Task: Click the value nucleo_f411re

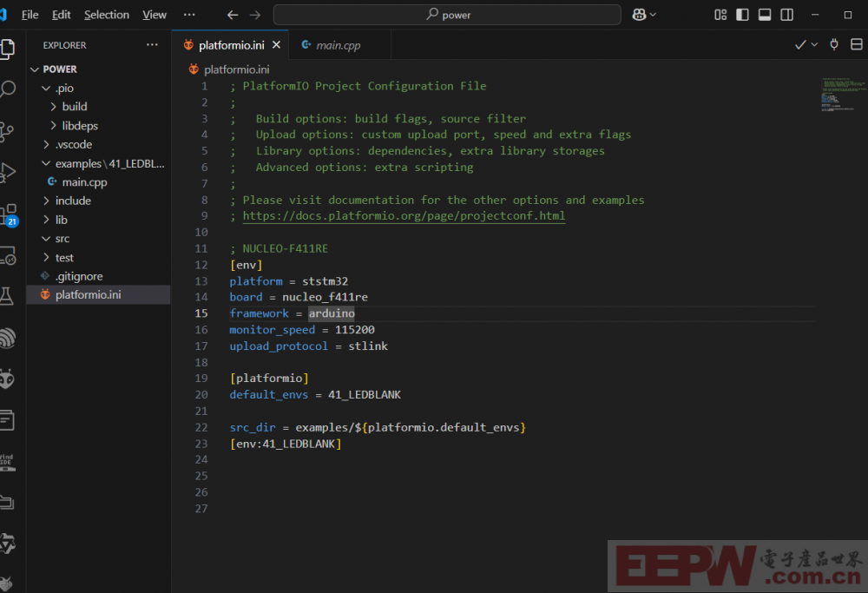Action: [325, 297]
